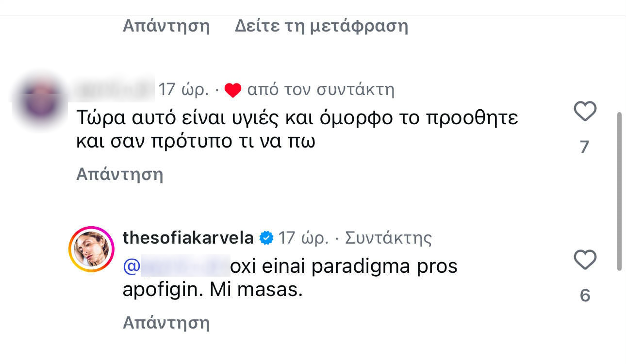
Task: Reply to the 'Τώρα αυτό είναι υγιές' comment
Action: pos(119,174)
